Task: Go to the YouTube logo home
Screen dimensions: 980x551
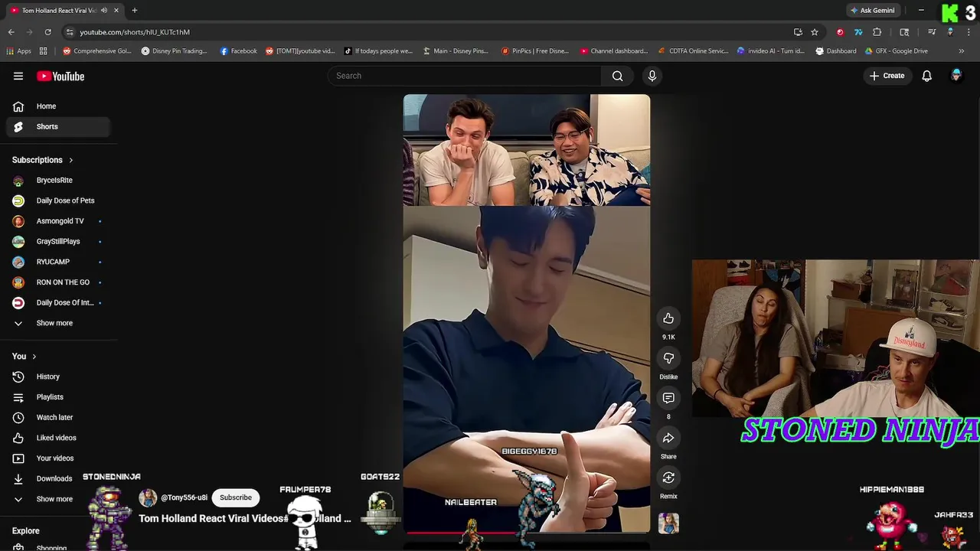Action: coord(60,76)
